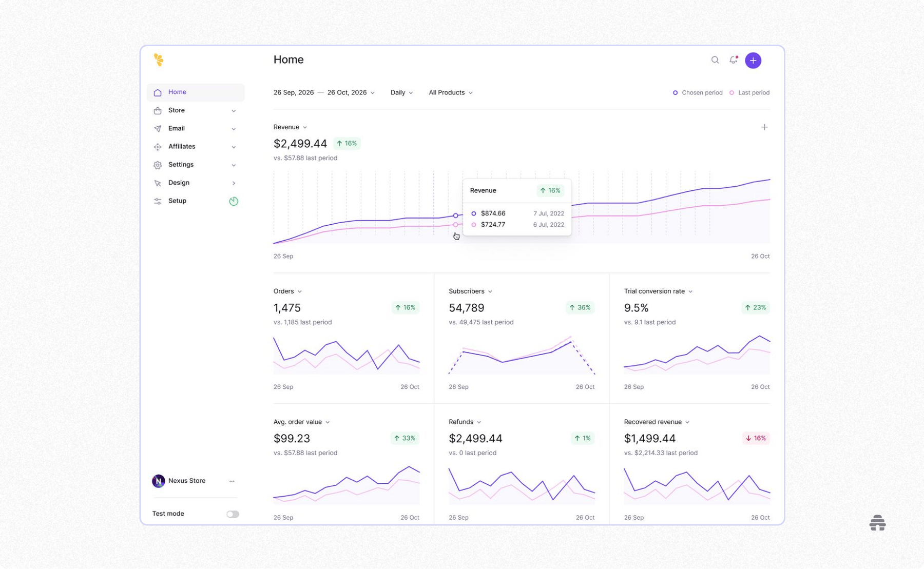Open the Daily frequency dropdown
This screenshot has height=569, width=924.
(401, 92)
